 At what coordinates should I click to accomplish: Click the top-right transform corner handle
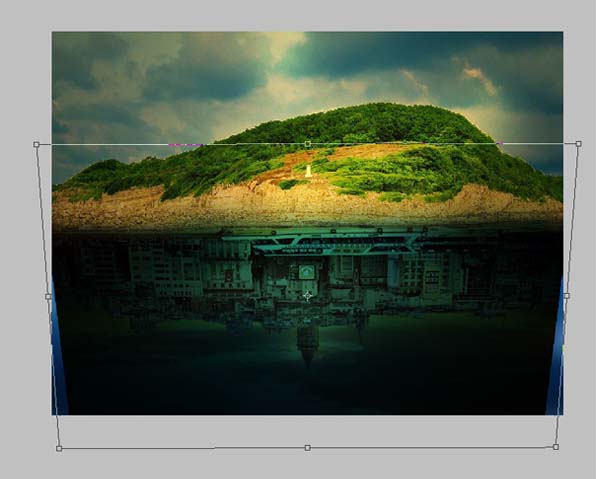point(579,144)
